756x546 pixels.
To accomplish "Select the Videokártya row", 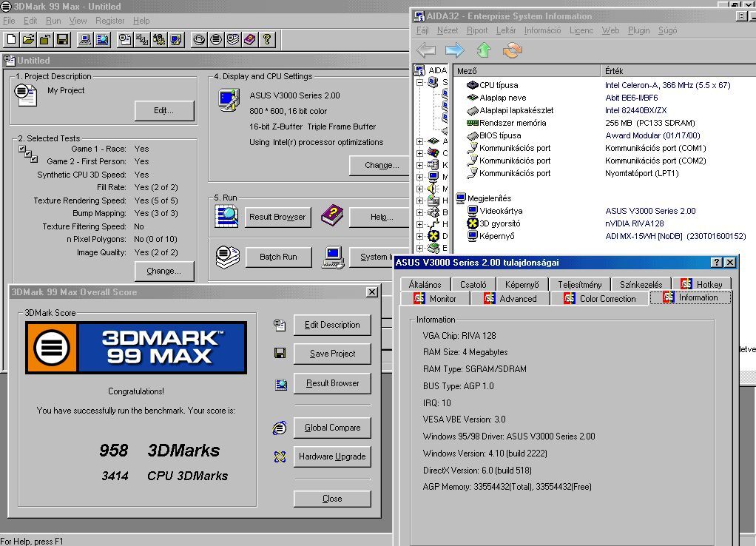I will point(604,211).
